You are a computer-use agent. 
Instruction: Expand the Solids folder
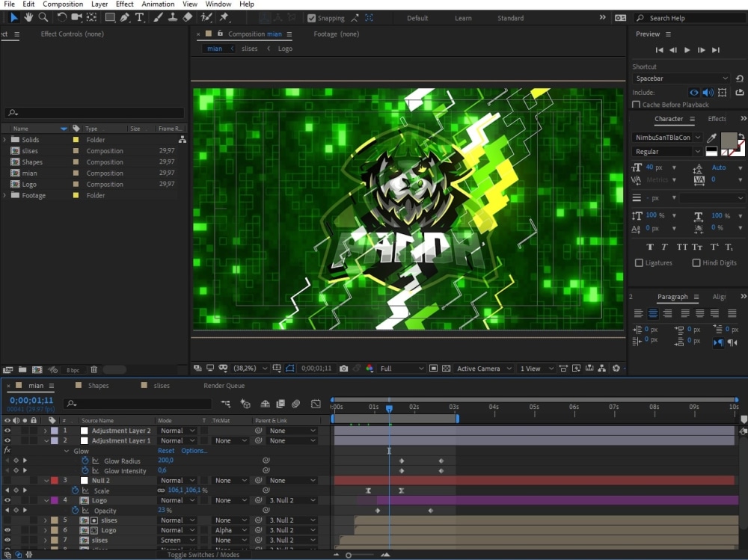[4, 139]
